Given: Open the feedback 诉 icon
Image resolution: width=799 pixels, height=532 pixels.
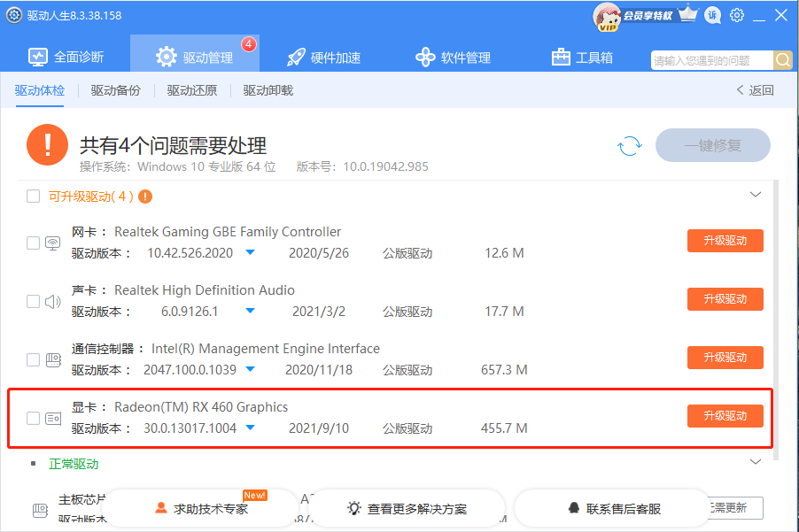Looking at the screenshot, I should (x=712, y=15).
